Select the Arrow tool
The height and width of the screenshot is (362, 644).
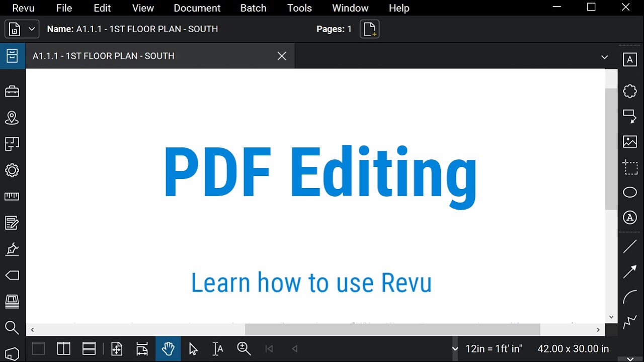tap(630, 272)
